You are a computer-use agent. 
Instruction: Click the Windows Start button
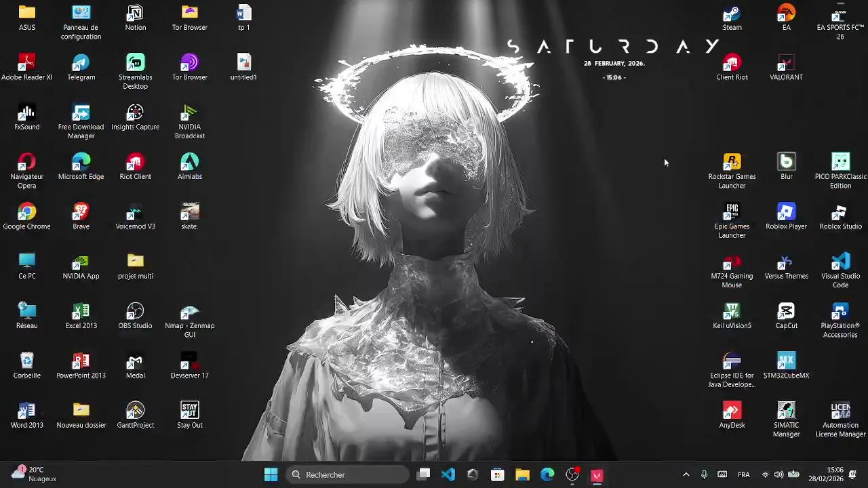click(x=271, y=474)
